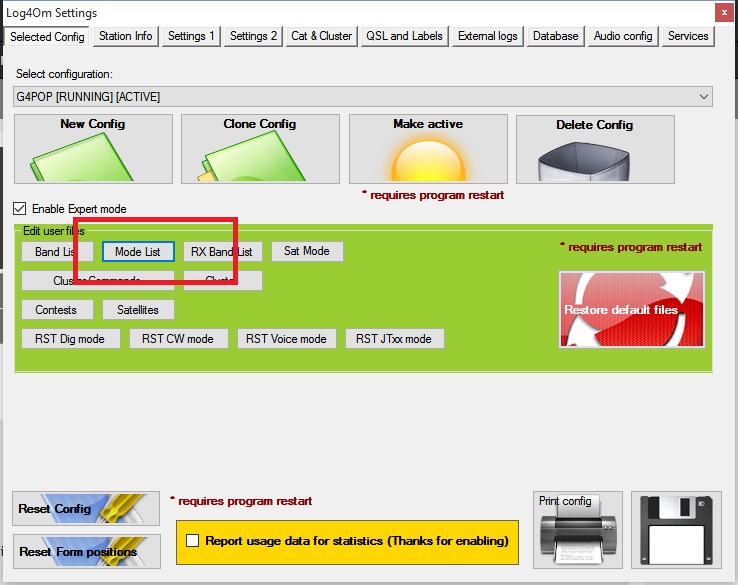This screenshot has height=585, width=738.
Task: Open the External logs tab
Action: pos(488,36)
